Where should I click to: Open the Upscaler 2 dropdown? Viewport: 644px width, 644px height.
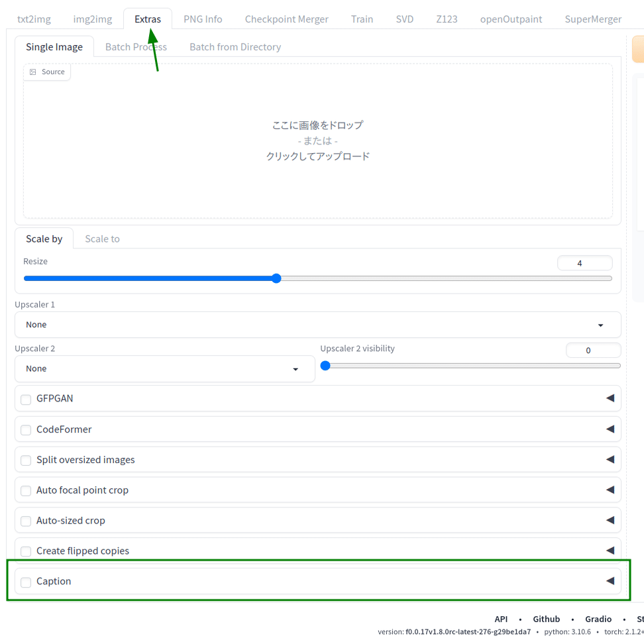pyautogui.click(x=165, y=369)
